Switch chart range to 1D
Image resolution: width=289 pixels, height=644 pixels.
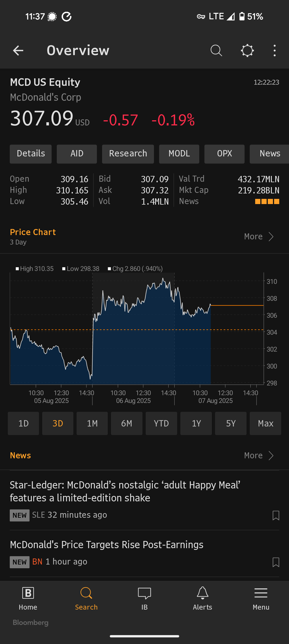click(x=24, y=424)
